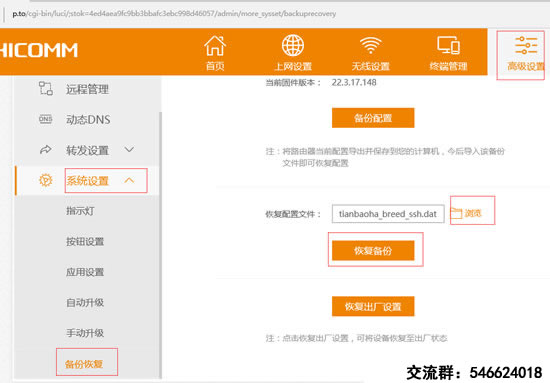This screenshot has height=383, width=550.
Task: Collapse the 系统设置 chevron
Action: pos(129,180)
